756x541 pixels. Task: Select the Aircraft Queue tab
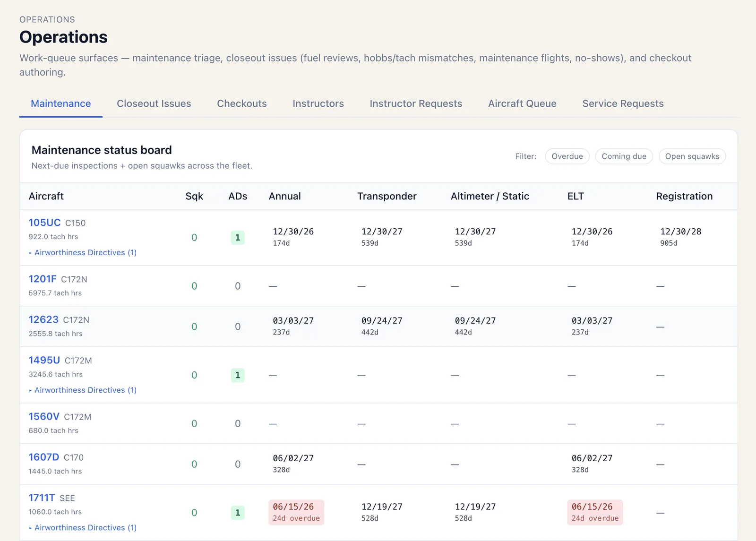pos(522,103)
